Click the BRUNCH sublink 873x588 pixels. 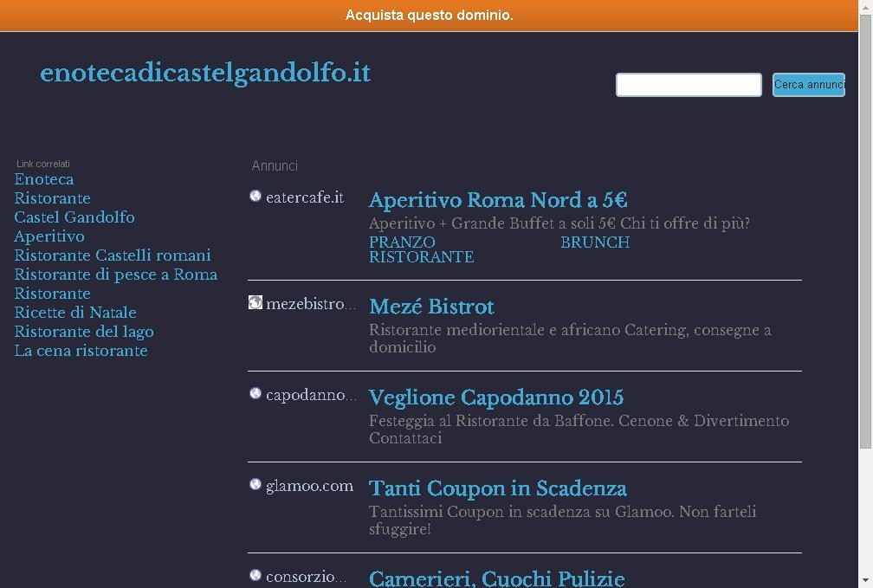coord(595,242)
